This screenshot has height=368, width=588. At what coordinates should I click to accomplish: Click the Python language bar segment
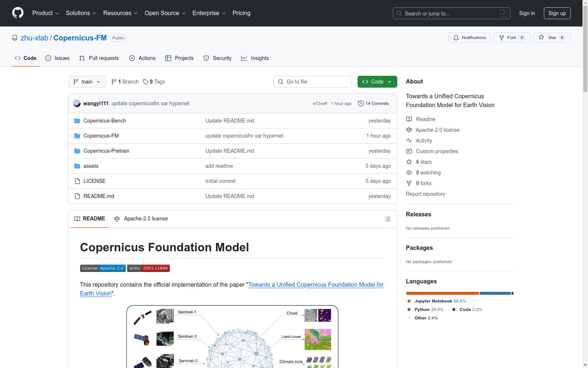(x=495, y=293)
